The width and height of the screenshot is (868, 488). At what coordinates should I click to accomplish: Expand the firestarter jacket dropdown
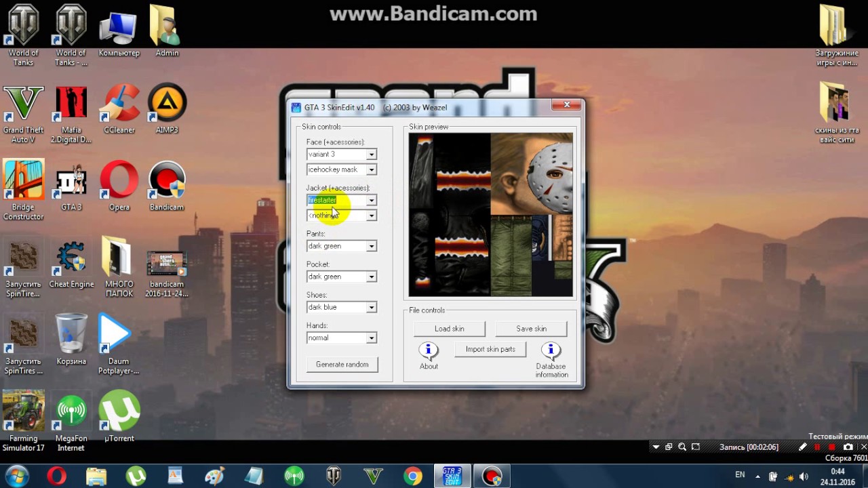point(371,201)
